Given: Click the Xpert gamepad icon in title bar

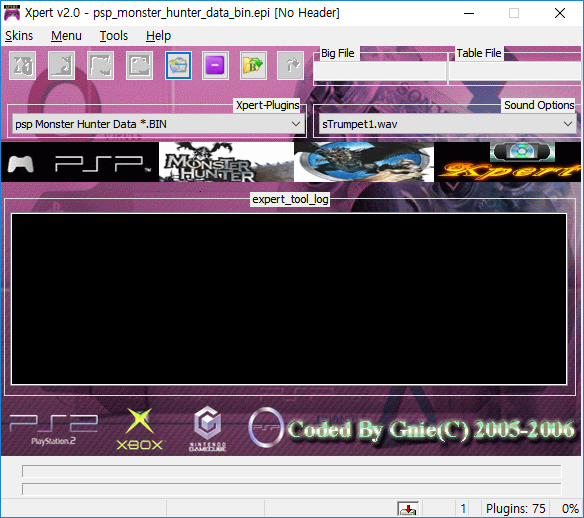Looking at the screenshot, I should (12, 13).
